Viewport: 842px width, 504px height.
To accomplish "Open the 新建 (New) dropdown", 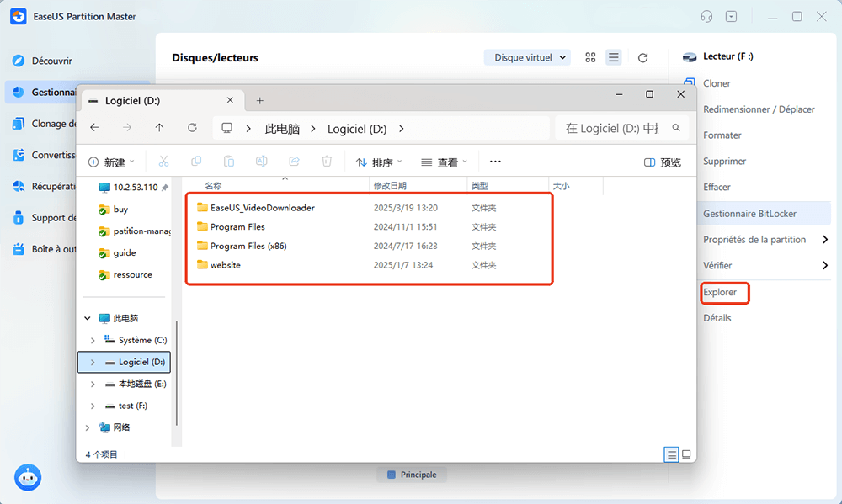I will click(111, 162).
